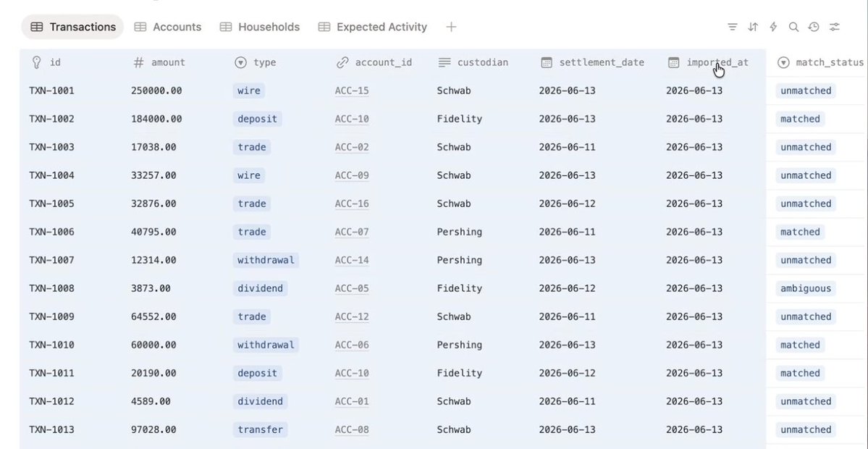This screenshot has height=449, width=868.
Task: Click the id column lightbulb icon
Action: [x=36, y=62]
